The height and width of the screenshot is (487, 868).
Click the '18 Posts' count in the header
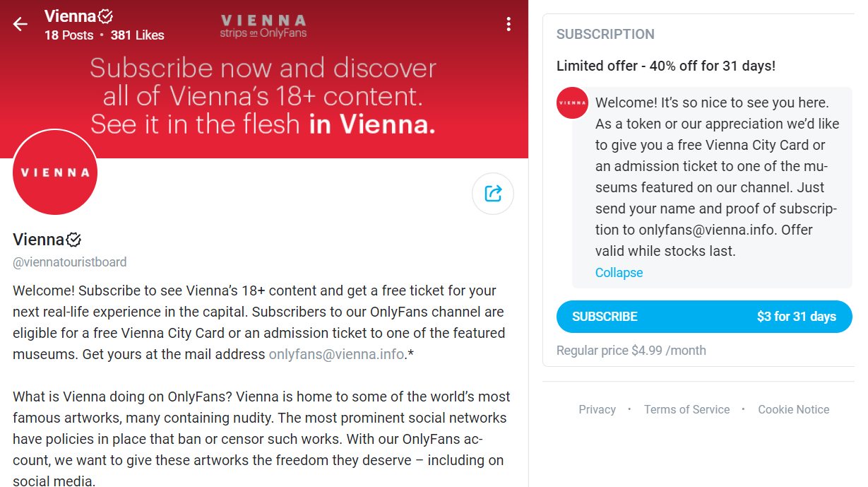[69, 35]
